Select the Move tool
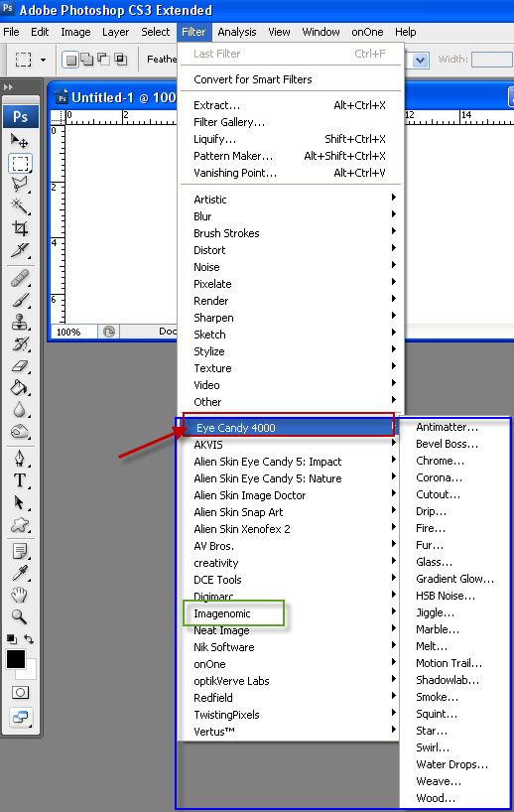This screenshot has height=812, width=514. pos(20,141)
